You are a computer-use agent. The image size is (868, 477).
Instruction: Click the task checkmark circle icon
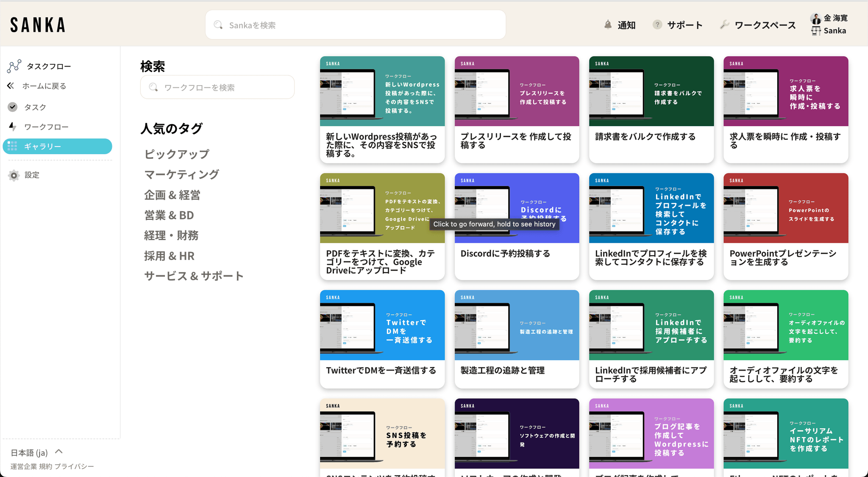click(13, 107)
